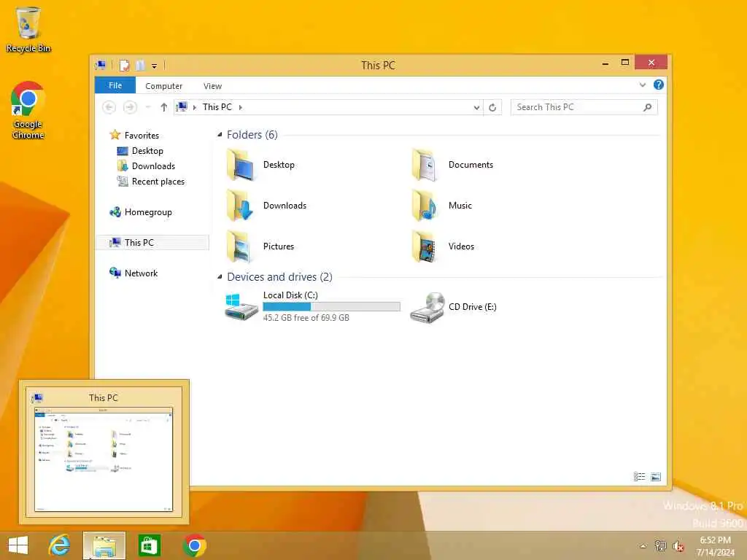This screenshot has height=560, width=747.
Task: Select Favorites in navigation pane
Action: tap(135, 135)
